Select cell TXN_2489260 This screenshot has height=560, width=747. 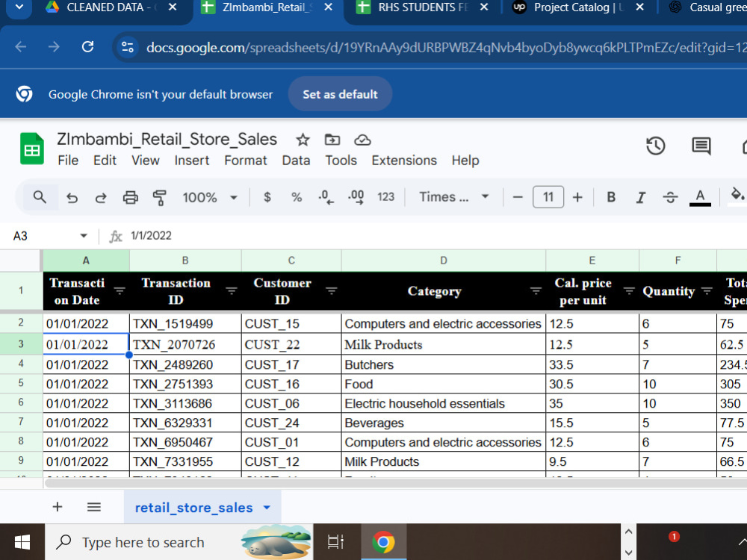185,364
